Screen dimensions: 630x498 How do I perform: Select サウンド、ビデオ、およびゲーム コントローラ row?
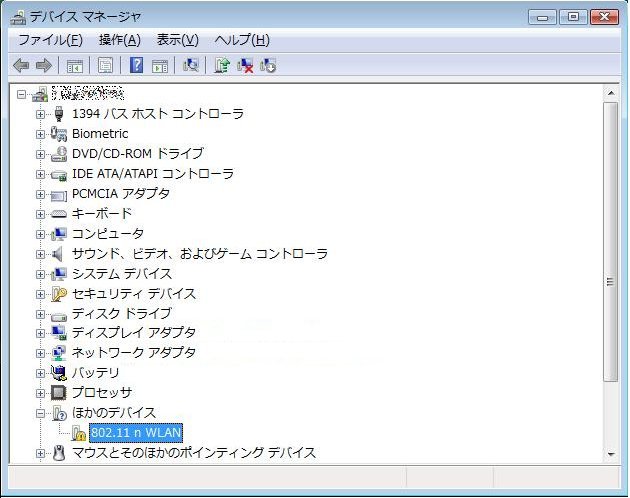pos(200,254)
